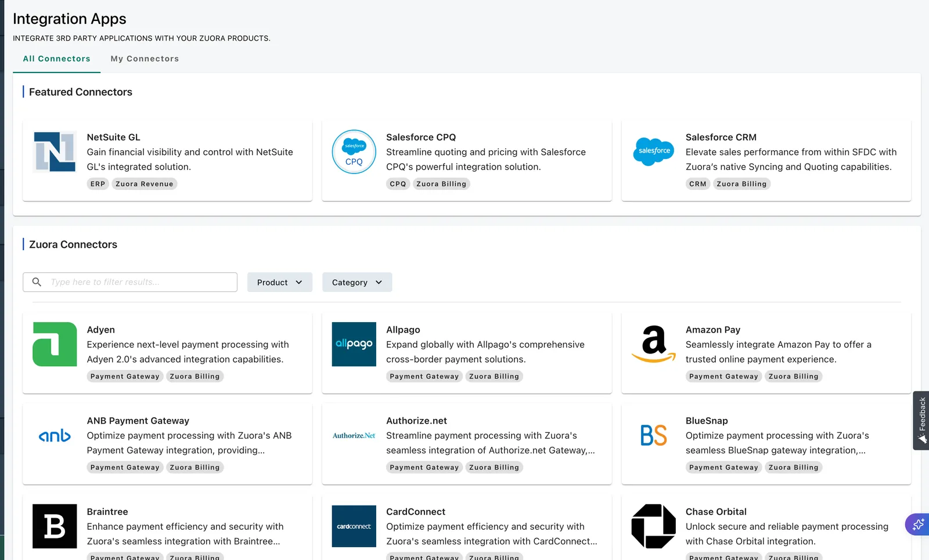Click the Allpago logo tile
The height and width of the screenshot is (560, 929).
(354, 344)
